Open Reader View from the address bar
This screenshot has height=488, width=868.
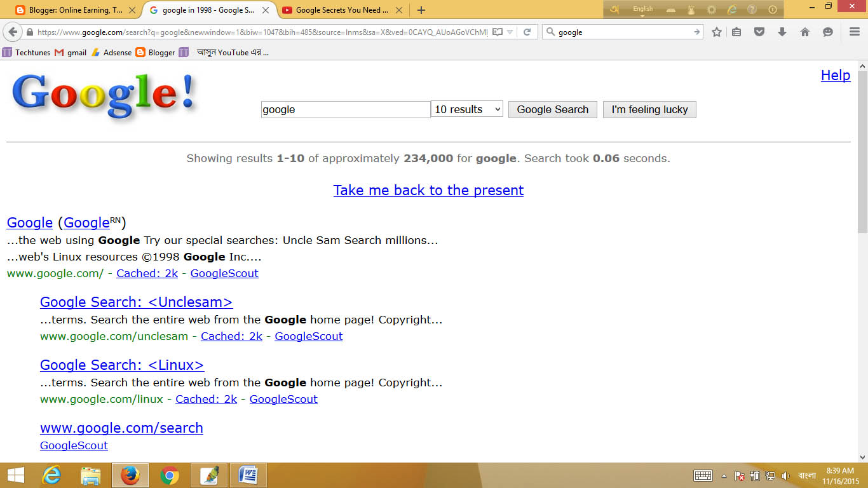click(498, 32)
